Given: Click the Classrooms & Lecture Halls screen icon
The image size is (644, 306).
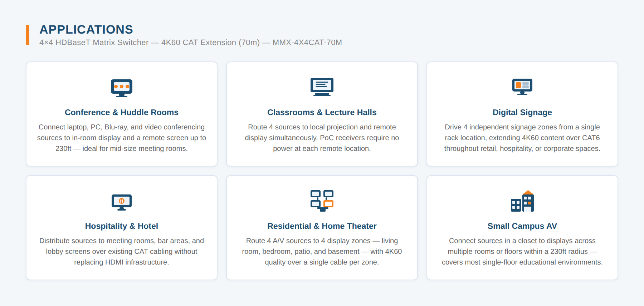Looking at the screenshot, I should [x=322, y=87].
